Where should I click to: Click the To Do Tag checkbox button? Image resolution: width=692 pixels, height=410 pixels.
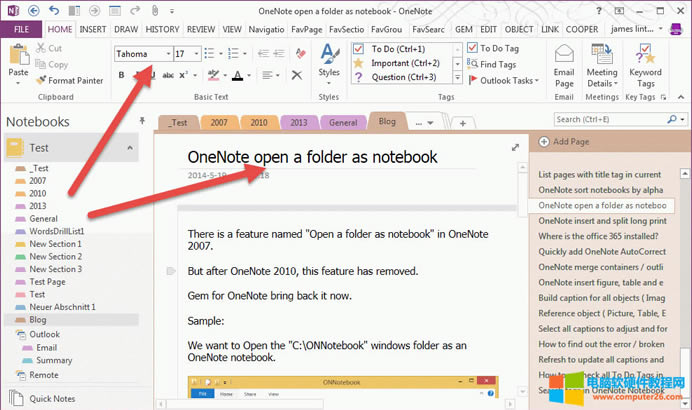pyautogui.click(x=493, y=48)
